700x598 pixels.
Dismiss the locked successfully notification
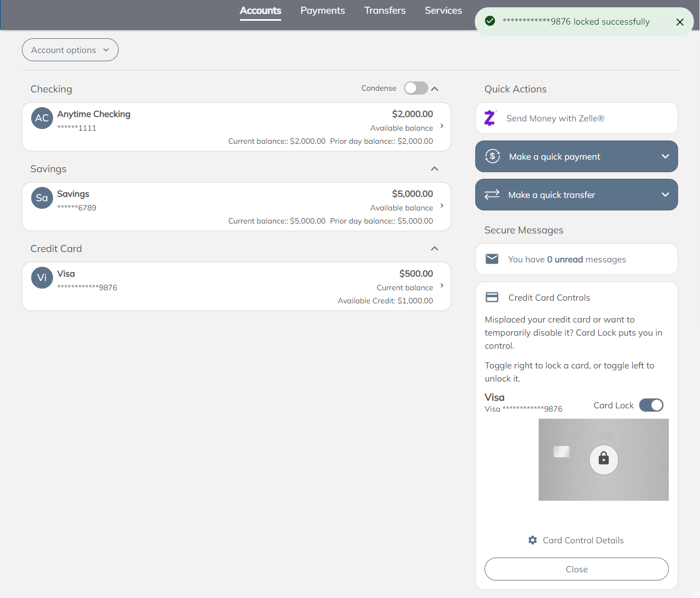(x=680, y=22)
